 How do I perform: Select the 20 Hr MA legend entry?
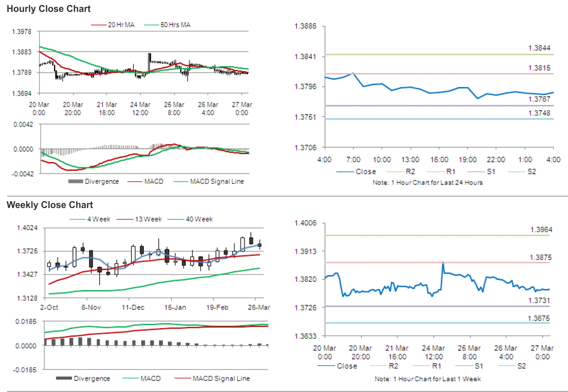coord(113,25)
